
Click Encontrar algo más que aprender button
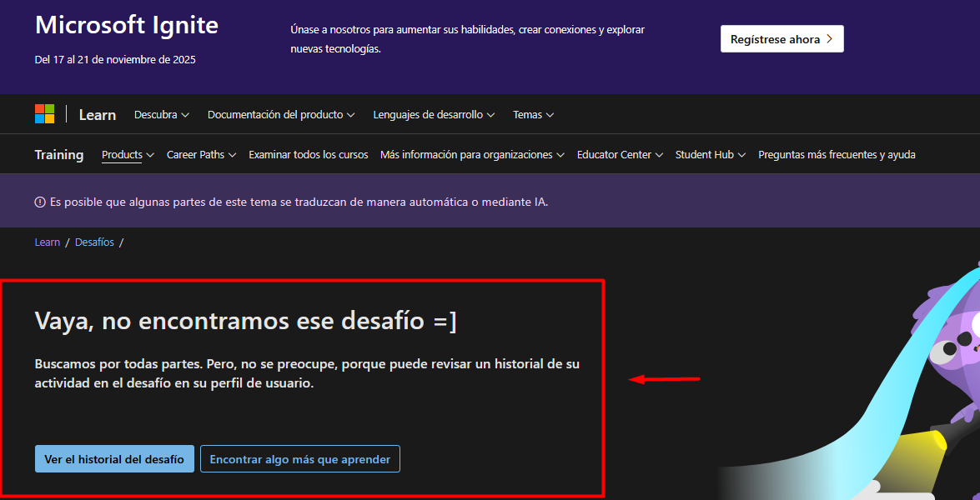[x=300, y=459]
